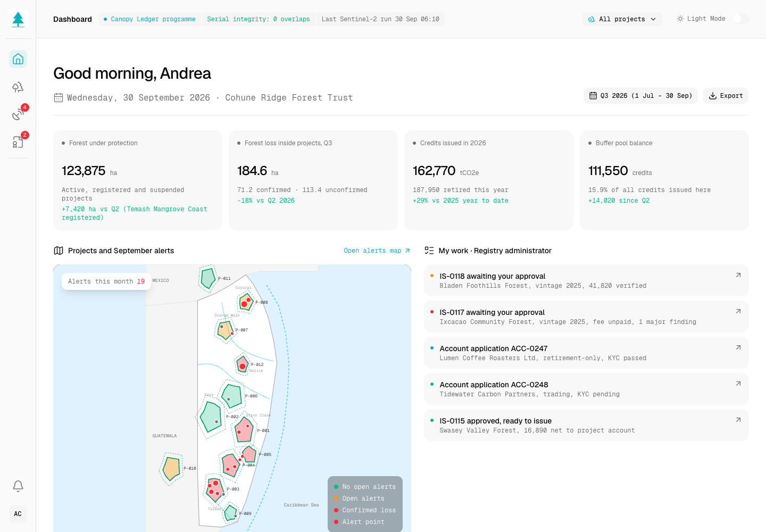
Task: Open the notifications bell icon
Action: coord(18,486)
